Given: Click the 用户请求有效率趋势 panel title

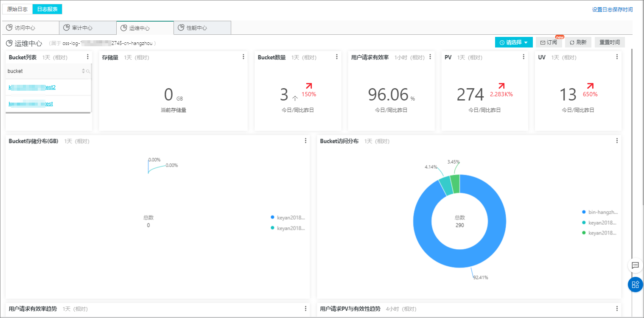Looking at the screenshot, I should [33, 309].
